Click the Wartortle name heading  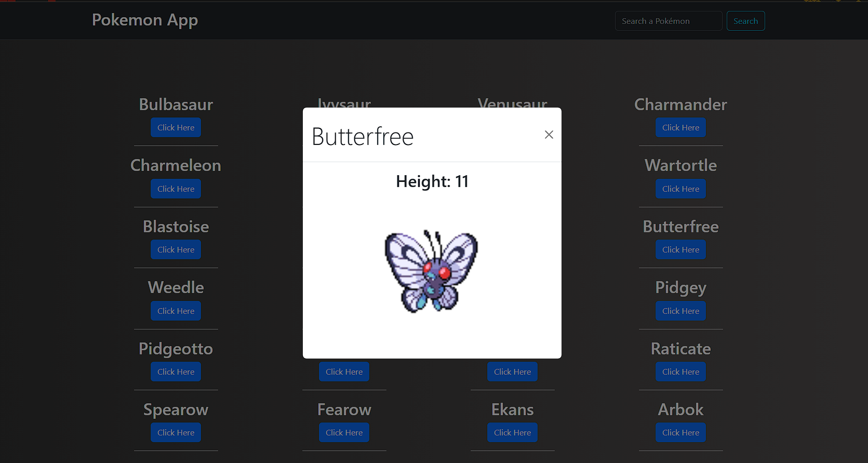680,165
